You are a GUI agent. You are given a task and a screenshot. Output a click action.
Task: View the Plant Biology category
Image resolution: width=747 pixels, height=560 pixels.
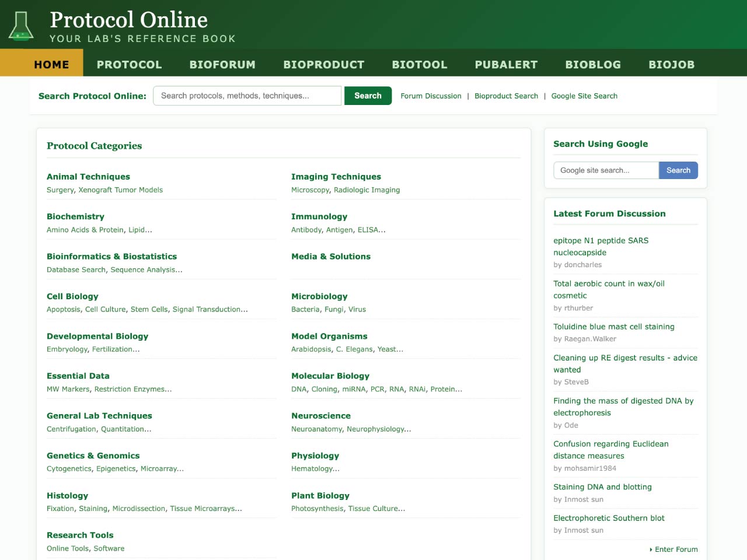(x=320, y=495)
